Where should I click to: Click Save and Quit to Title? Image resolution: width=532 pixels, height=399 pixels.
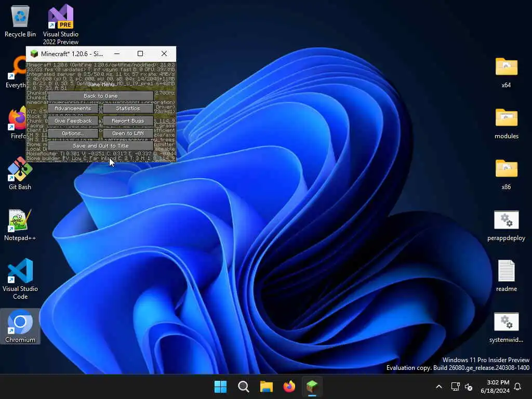pos(100,146)
